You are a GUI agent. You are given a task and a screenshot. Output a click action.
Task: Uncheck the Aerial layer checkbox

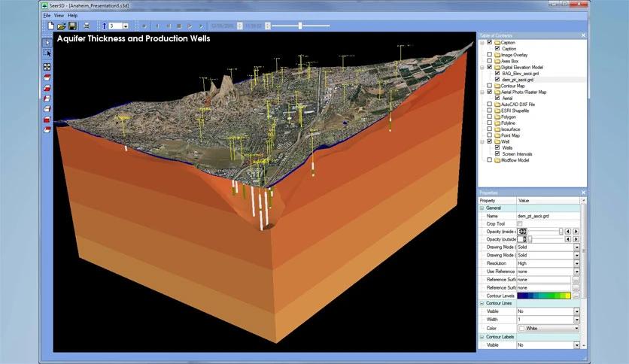(x=497, y=98)
